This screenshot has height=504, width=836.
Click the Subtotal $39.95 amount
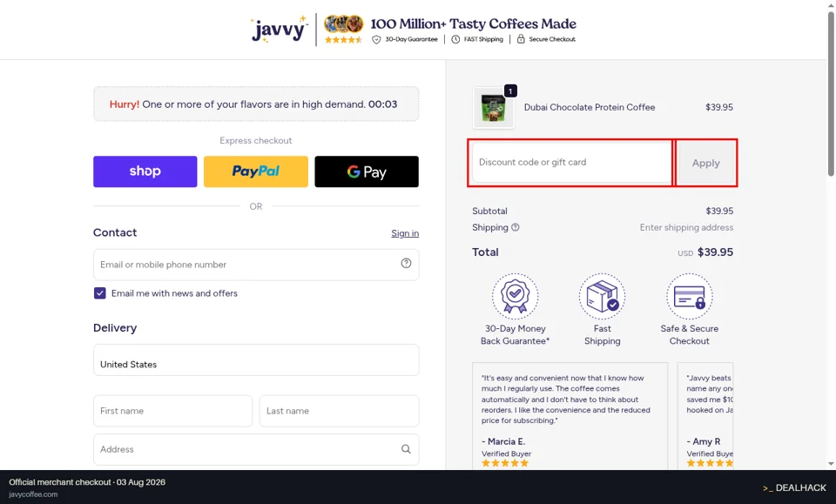pos(719,211)
